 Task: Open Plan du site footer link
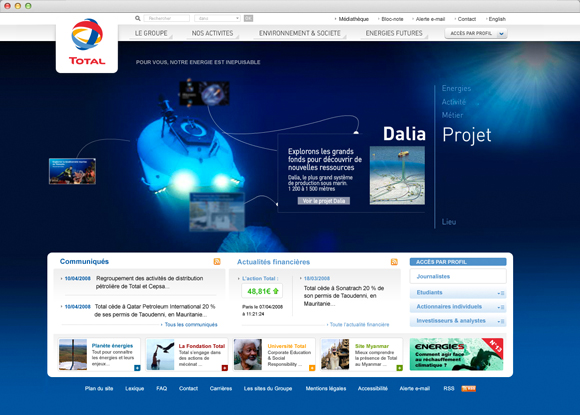point(99,388)
